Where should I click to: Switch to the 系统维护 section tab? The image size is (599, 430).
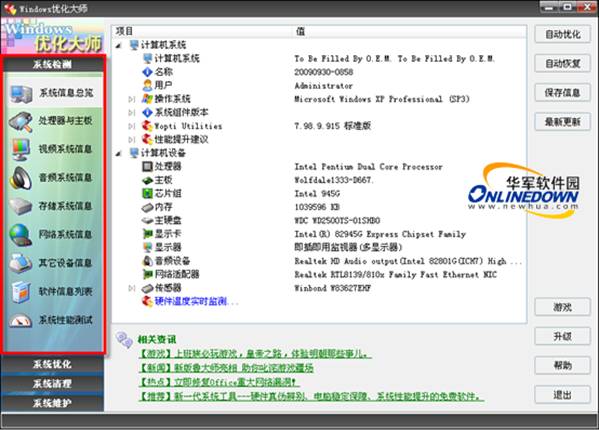click(52, 403)
